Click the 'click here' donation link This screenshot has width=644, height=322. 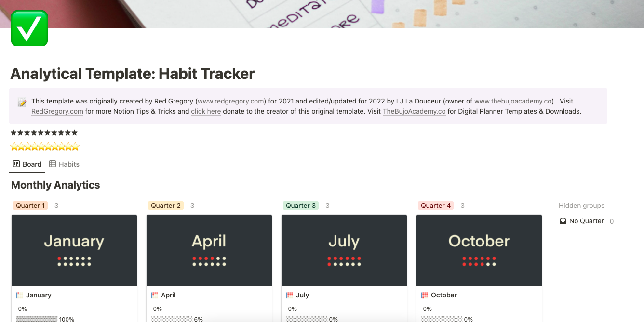point(206,111)
